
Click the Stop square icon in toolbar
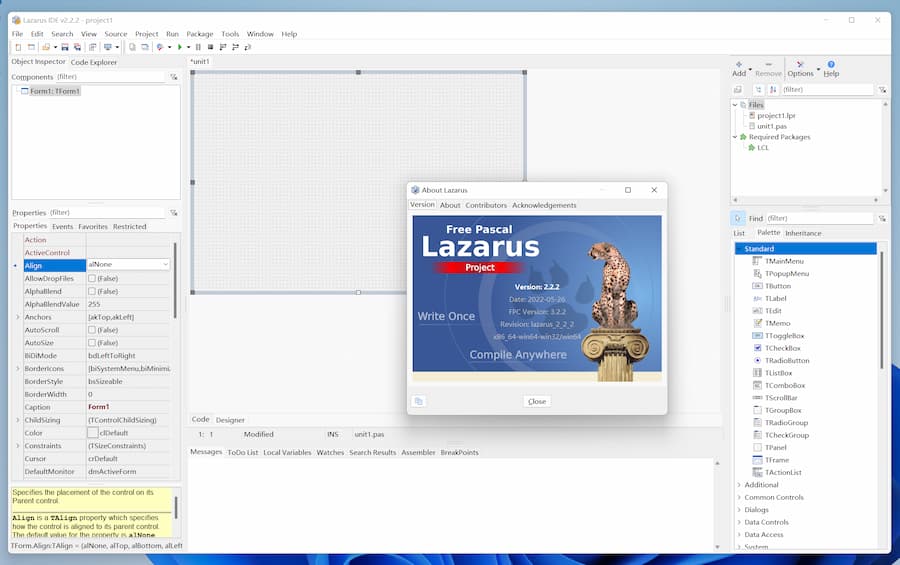pyautogui.click(x=210, y=47)
